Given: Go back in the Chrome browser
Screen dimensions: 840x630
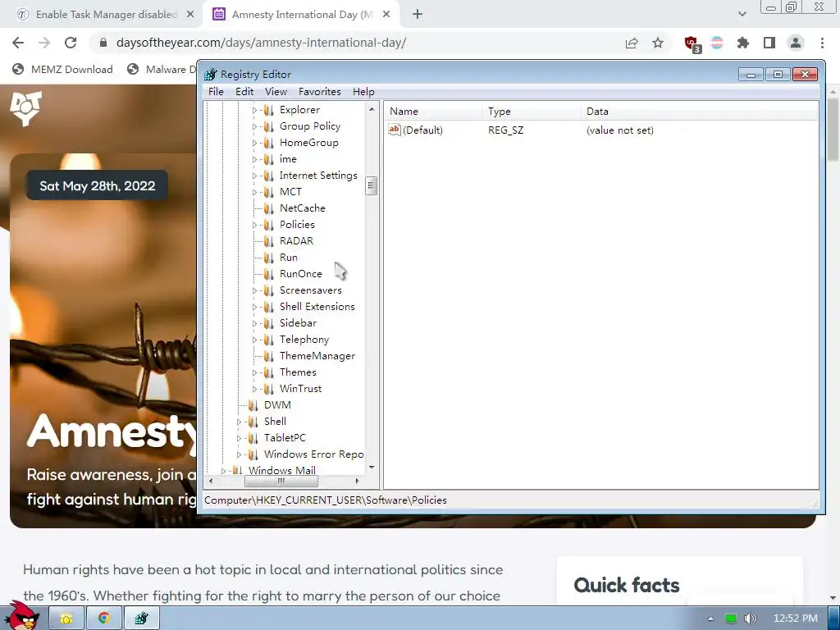Looking at the screenshot, I should 18,43.
